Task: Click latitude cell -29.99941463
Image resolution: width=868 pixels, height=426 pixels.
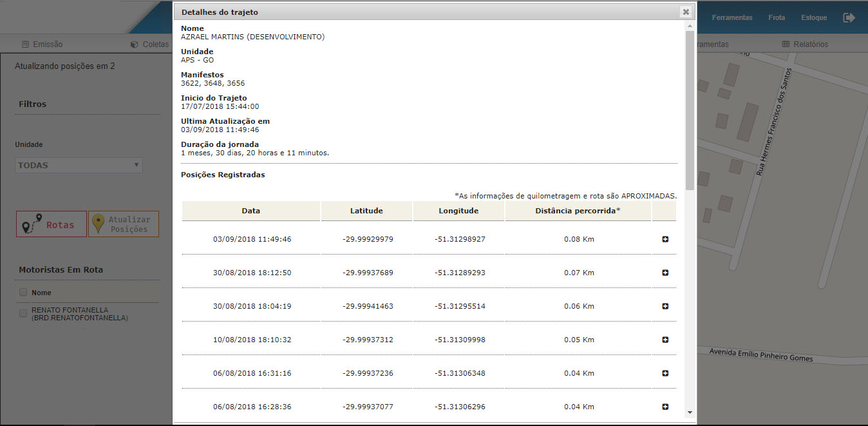Action: [x=368, y=306]
